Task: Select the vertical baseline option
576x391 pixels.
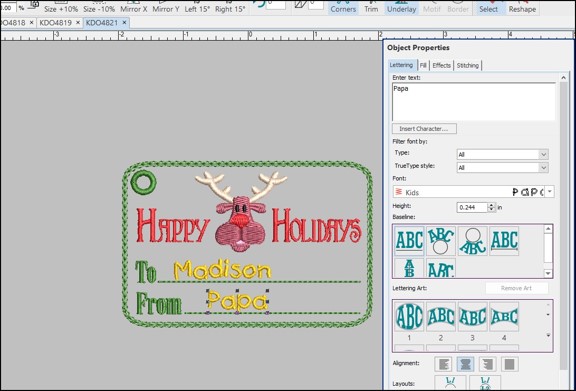Action: click(409, 268)
